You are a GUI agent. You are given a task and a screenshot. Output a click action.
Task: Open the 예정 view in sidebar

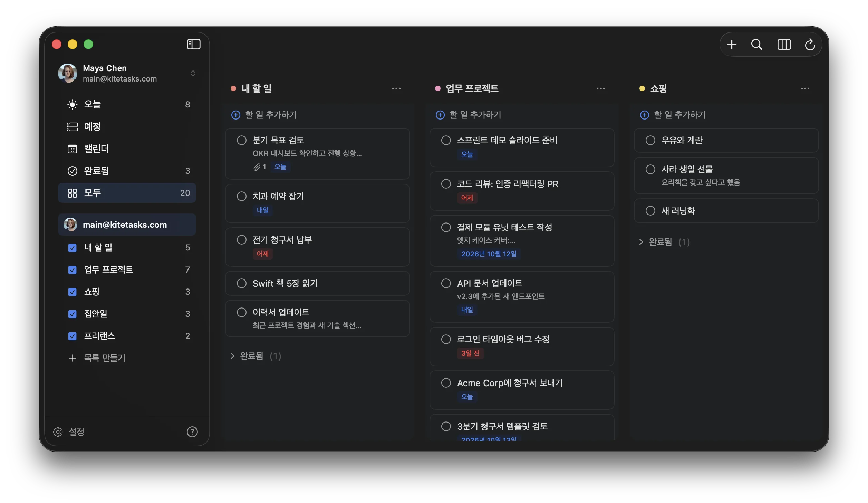pos(127,126)
